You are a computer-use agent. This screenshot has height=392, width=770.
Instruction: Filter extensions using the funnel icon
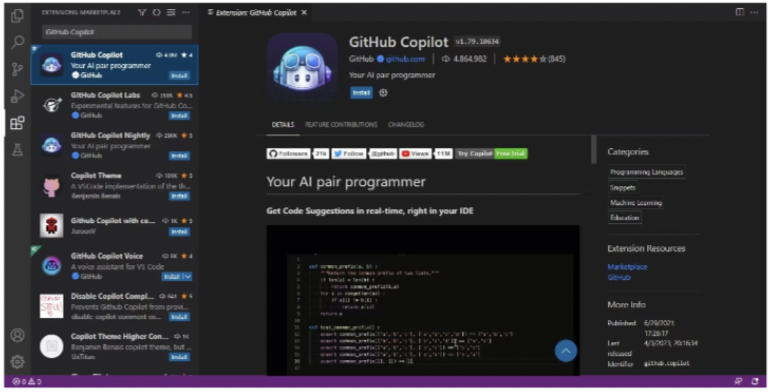point(142,12)
